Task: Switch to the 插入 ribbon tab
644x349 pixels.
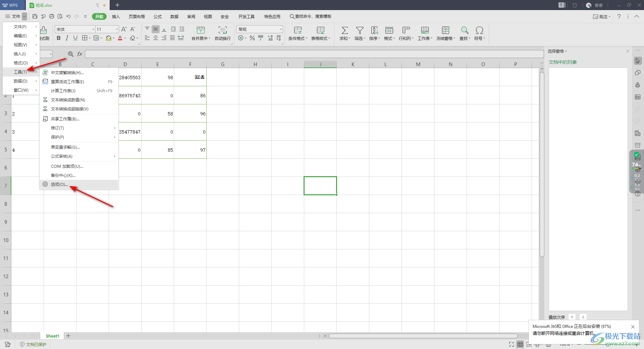Action: [116, 16]
